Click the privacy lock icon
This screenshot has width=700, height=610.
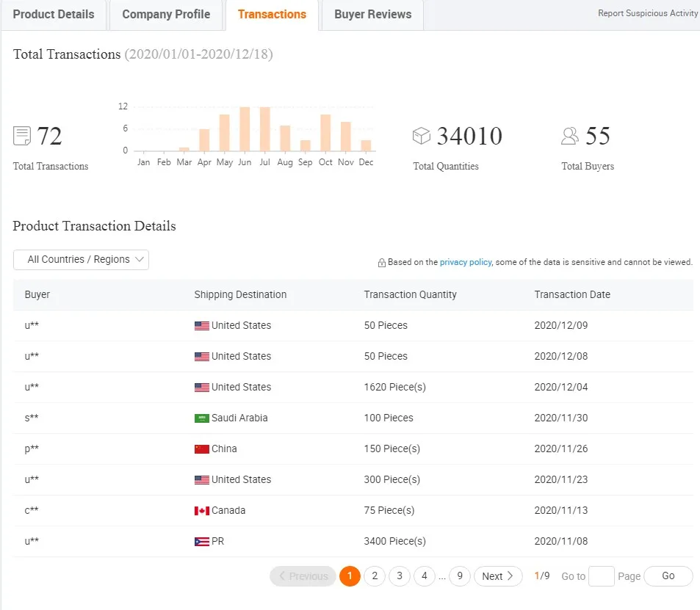coord(382,263)
